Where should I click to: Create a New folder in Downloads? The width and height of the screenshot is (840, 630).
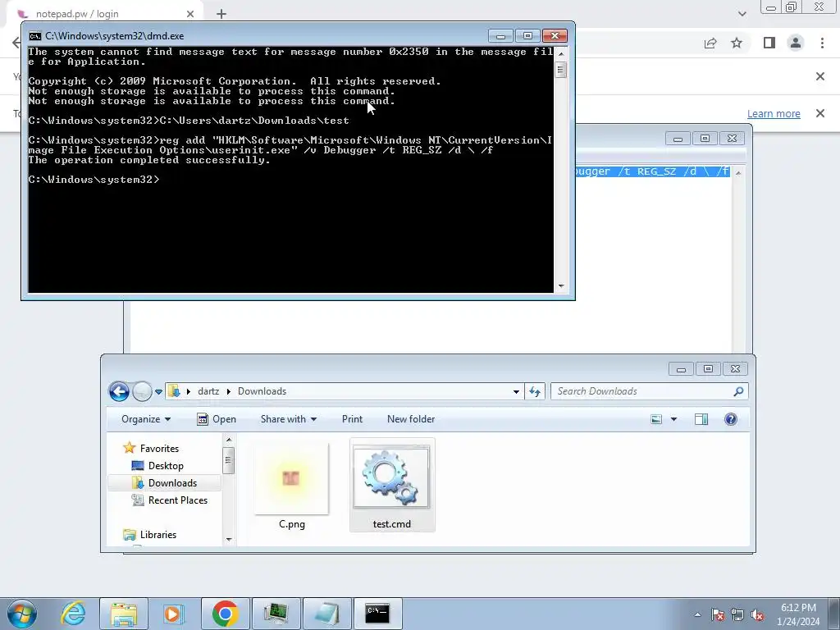[411, 419]
